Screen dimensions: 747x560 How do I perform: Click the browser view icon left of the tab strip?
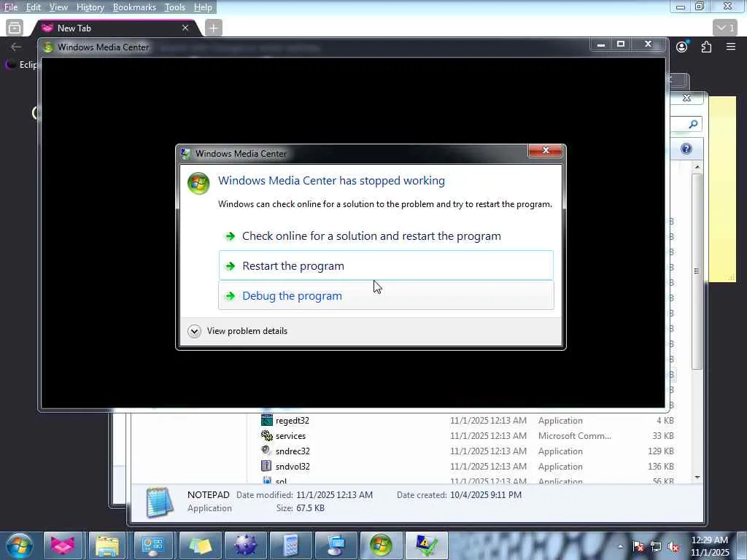pyautogui.click(x=15, y=28)
